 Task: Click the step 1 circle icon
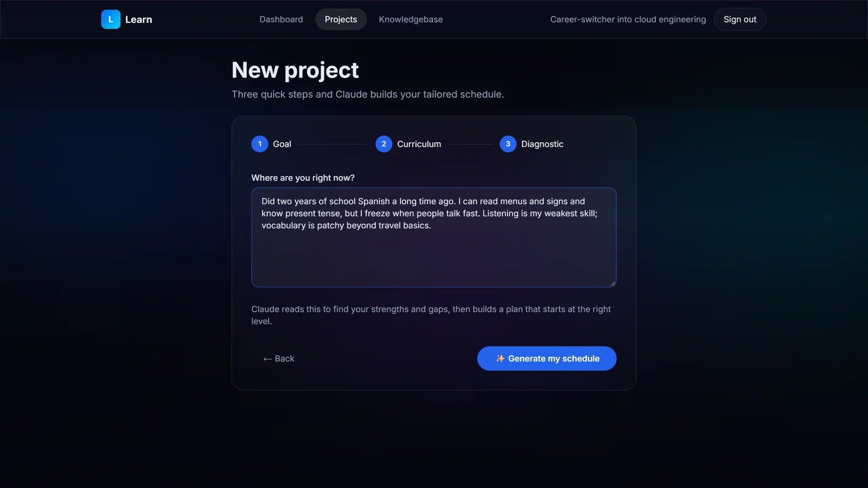260,144
